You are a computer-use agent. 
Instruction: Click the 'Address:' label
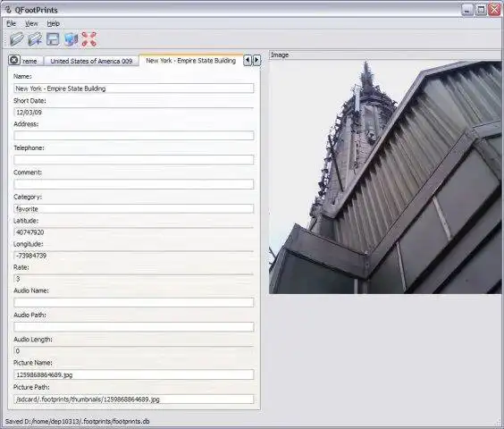(26, 124)
